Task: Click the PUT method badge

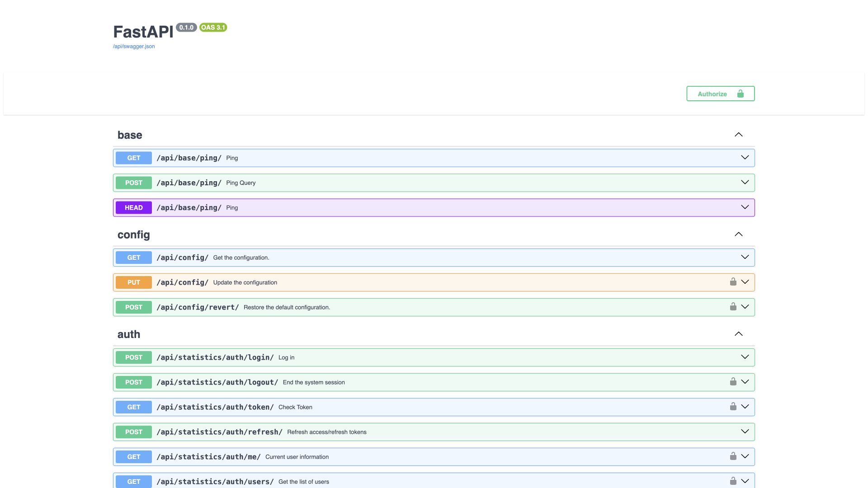Action: [x=134, y=282]
